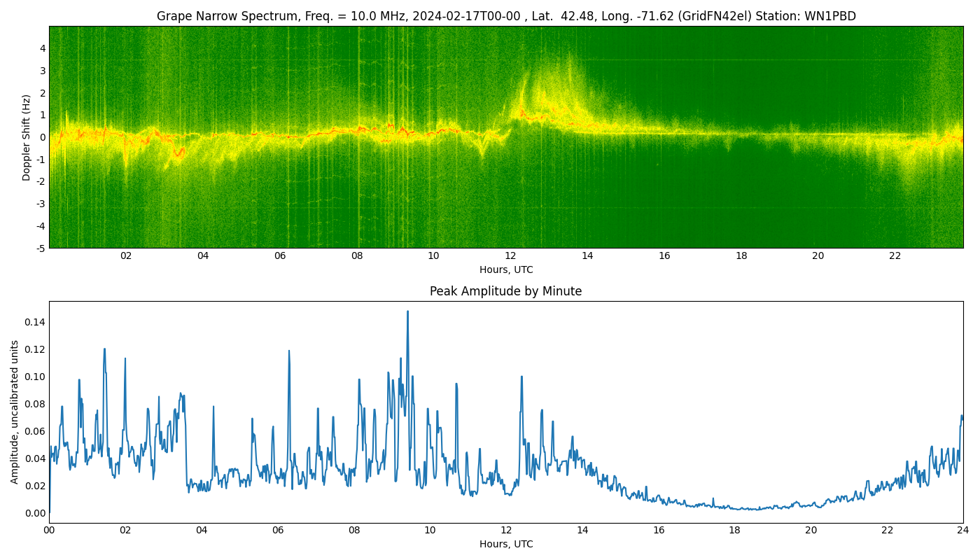This screenshot has width=980, height=560.
Task: Click the amplitude spike just after 12 hours
Action: pos(521,378)
